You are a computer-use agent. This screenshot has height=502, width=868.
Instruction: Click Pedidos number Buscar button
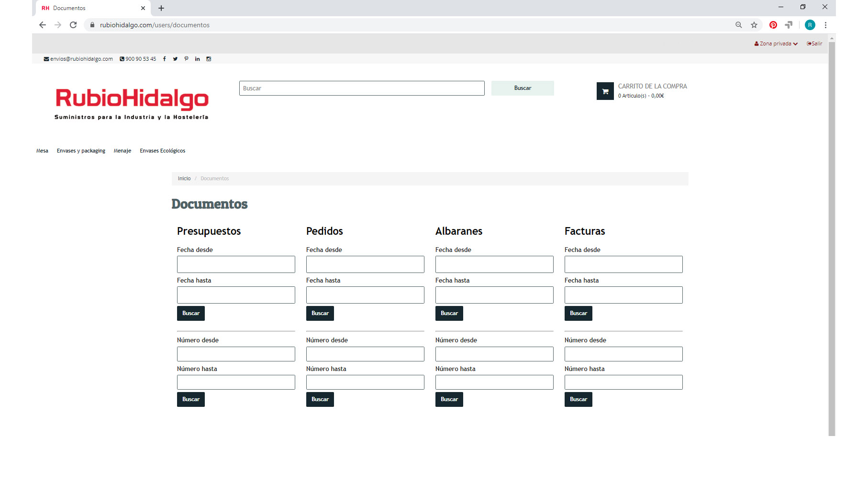click(x=320, y=399)
